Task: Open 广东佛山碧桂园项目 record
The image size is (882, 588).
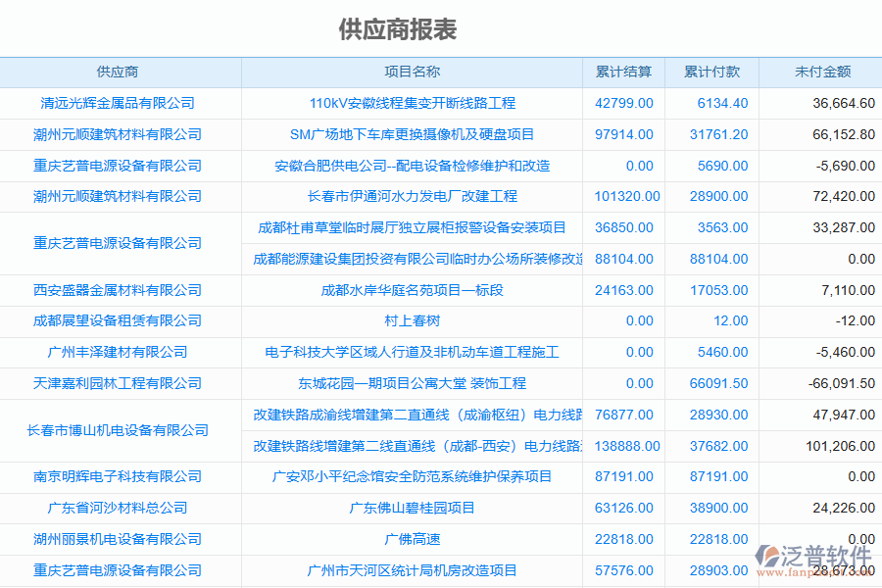Action: pyautogui.click(x=412, y=508)
